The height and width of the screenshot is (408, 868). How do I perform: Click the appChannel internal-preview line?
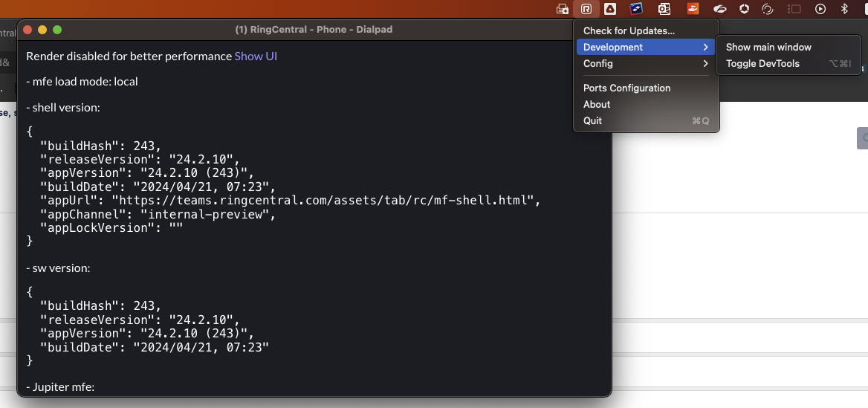158,214
